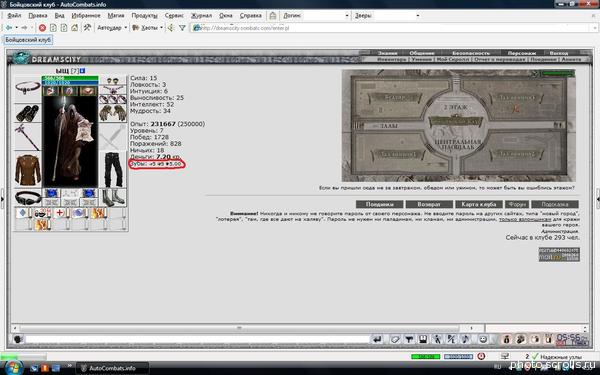
Task: Open the Журнал menu
Action: tap(201, 16)
